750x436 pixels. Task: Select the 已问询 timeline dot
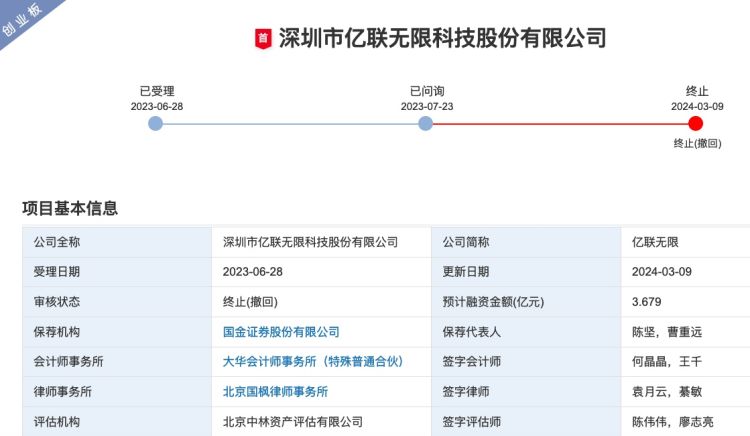pyautogui.click(x=426, y=124)
